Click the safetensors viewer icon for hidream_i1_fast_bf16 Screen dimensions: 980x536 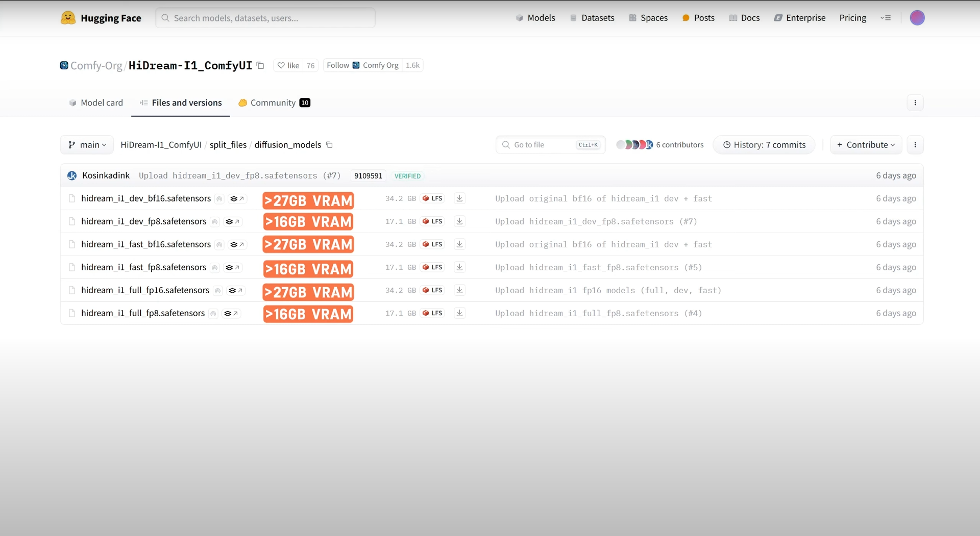click(237, 245)
